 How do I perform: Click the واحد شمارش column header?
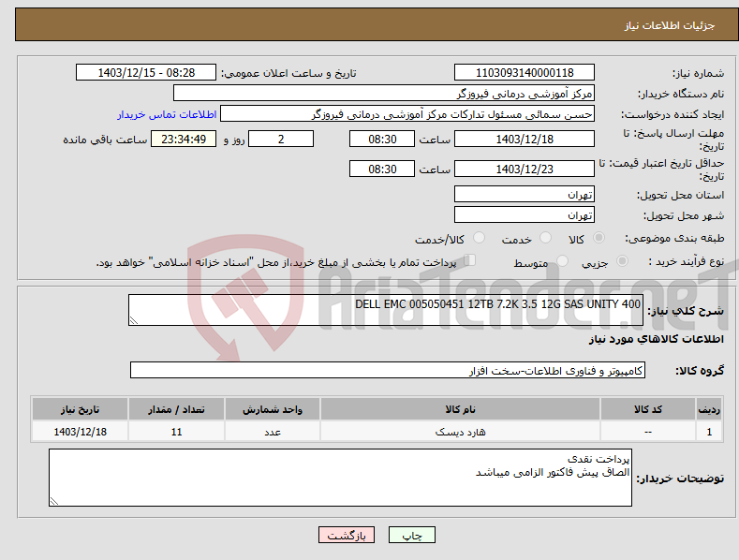273,409
